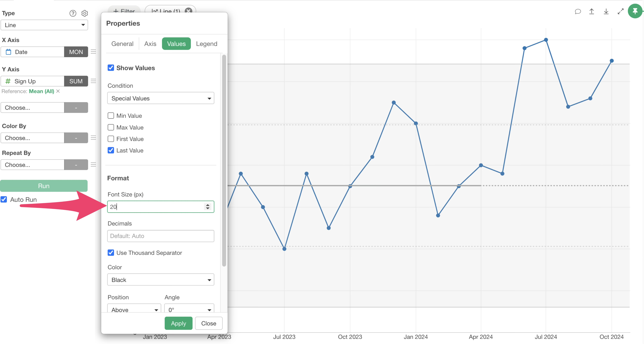Click the green Apply button
The image size is (644, 344).
[178, 323]
